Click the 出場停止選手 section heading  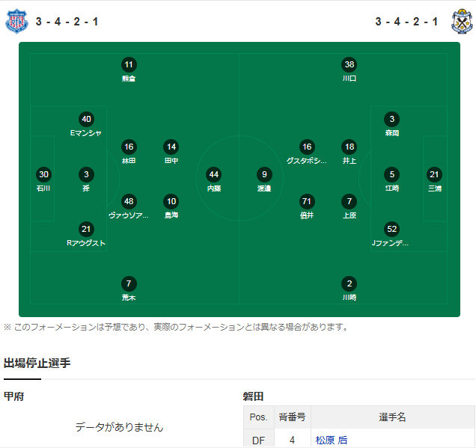[x=37, y=363]
